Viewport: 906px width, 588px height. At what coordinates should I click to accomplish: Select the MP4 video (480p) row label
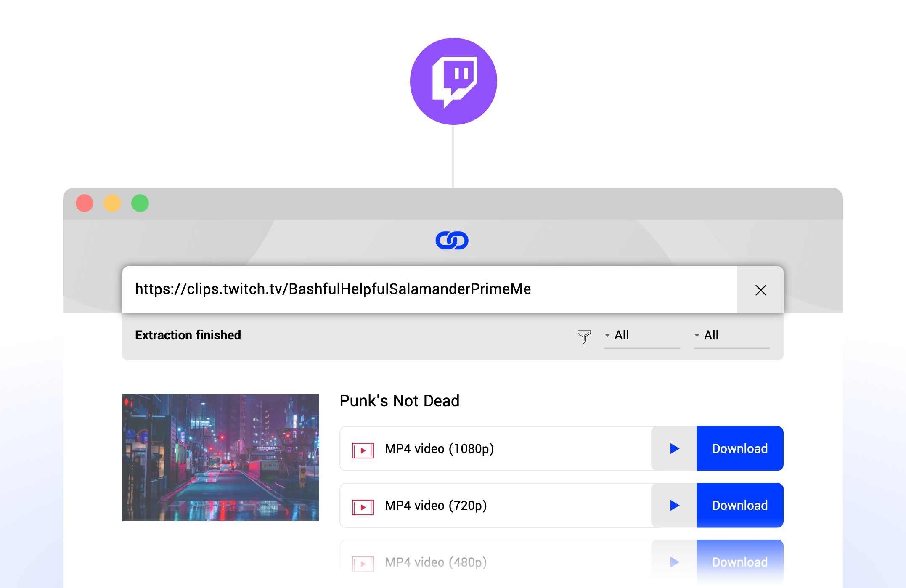[x=436, y=562]
